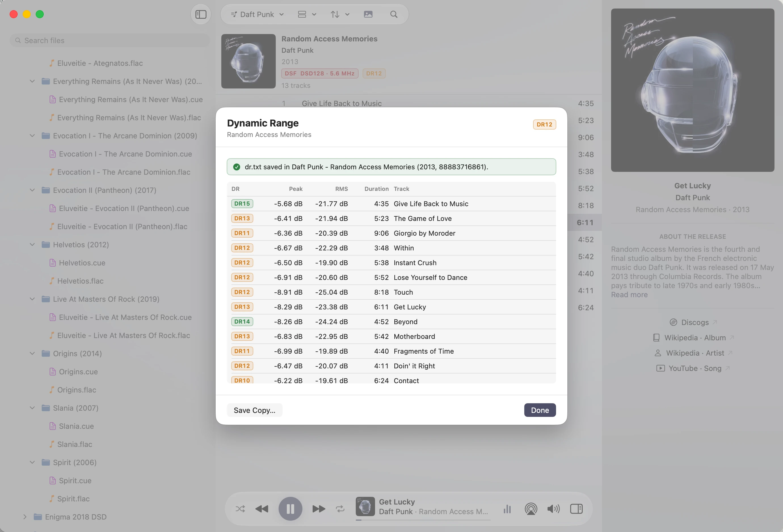Click the search magnifier toolbar icon
783x532 pixels.
tap(394, 14)
